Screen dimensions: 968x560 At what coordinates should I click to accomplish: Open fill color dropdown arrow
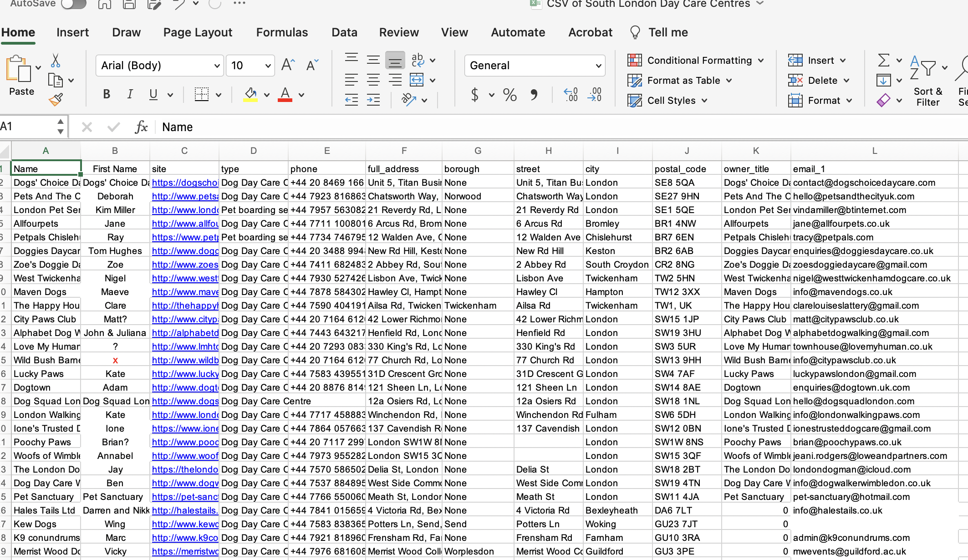(267, 95)
